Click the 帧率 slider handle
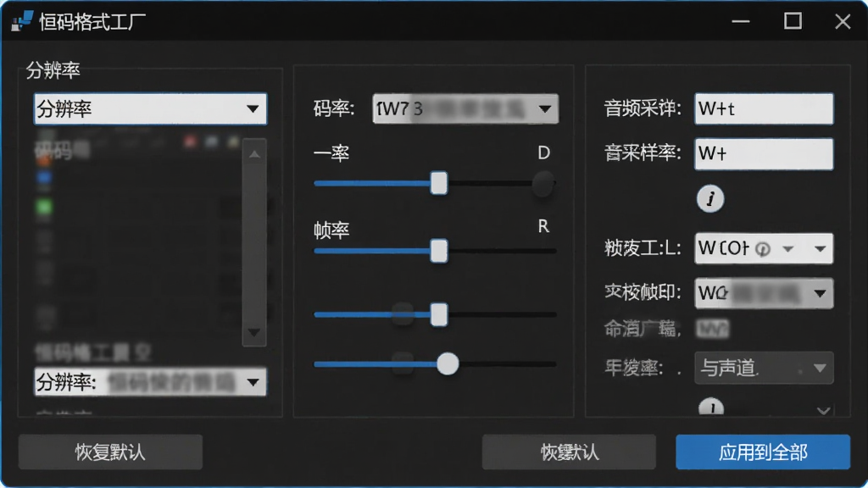 point(439,251)
